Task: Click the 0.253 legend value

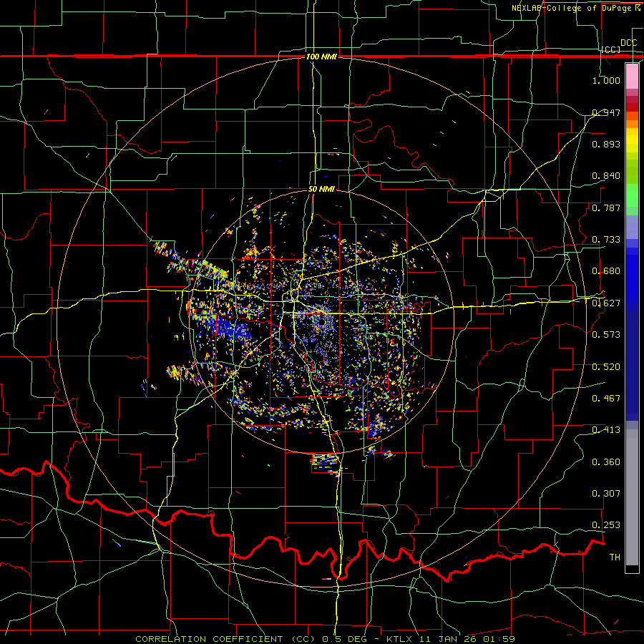Action: click(606, 525)
